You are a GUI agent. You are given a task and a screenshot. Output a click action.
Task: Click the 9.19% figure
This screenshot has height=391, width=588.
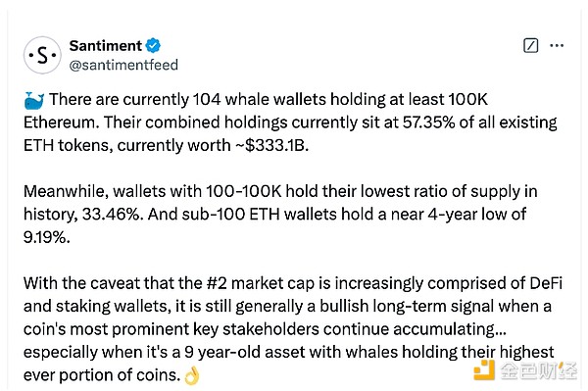pos(46,237)
